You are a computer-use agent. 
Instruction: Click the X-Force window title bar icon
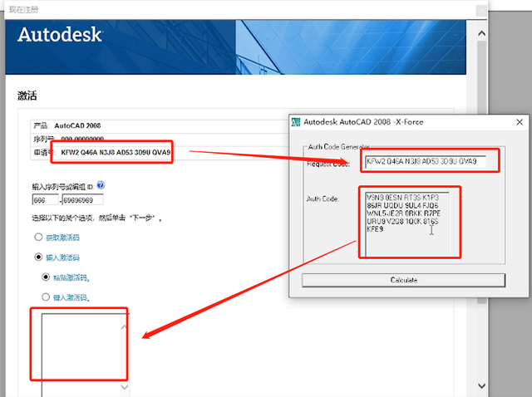tap(296, 122)
